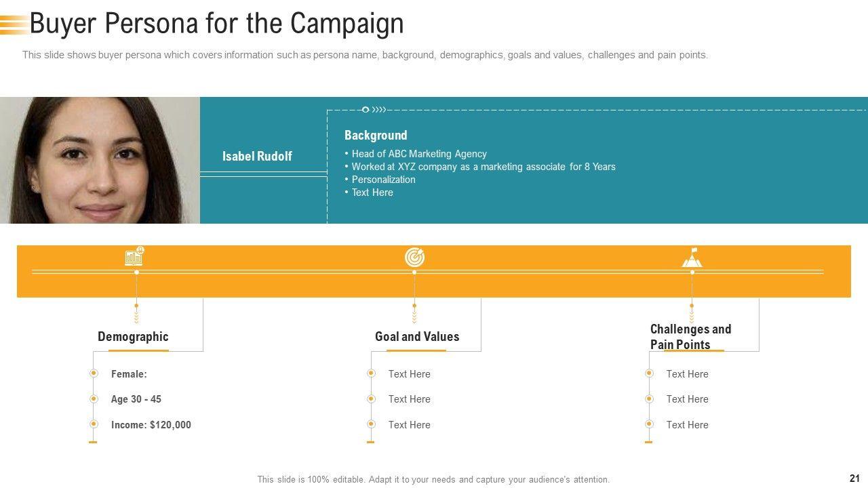The image size is (868, 488).
Task: Click the Background heading
Action: click(376, 136)
